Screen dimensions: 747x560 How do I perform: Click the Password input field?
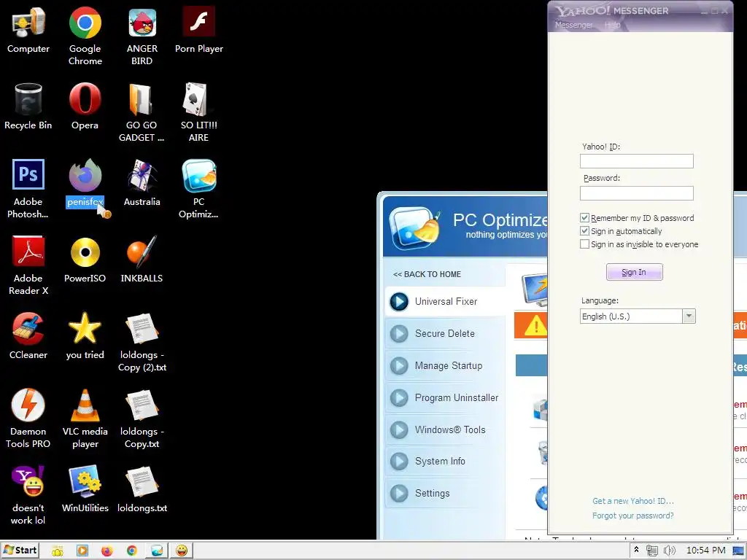[x=636, y=192]
